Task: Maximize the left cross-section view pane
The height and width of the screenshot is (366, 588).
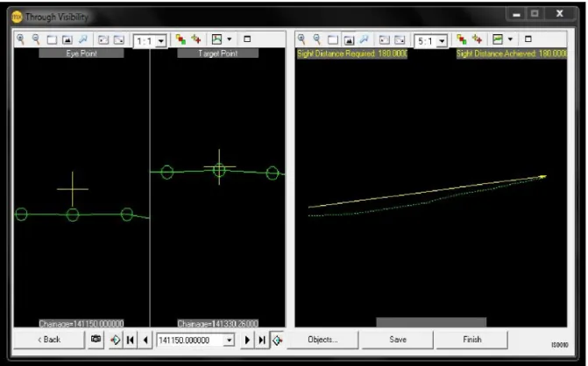Action: (x=247, y=39)
